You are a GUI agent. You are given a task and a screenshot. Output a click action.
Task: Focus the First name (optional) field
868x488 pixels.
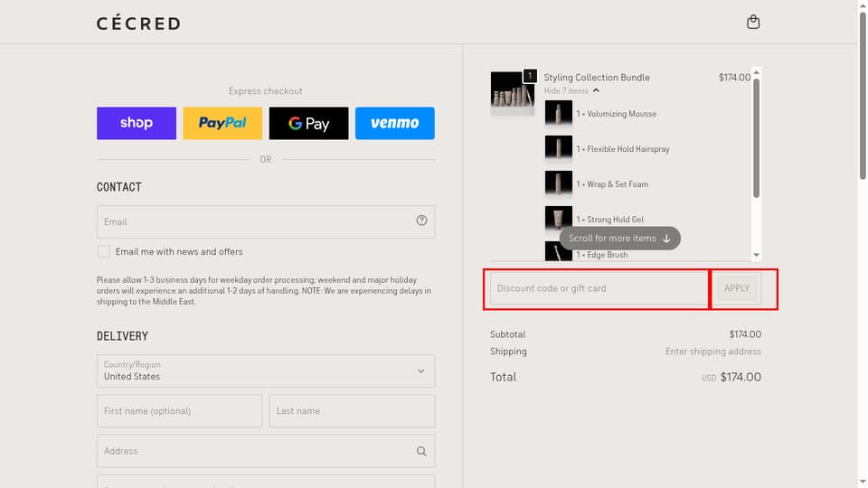[x=179, y=410]
